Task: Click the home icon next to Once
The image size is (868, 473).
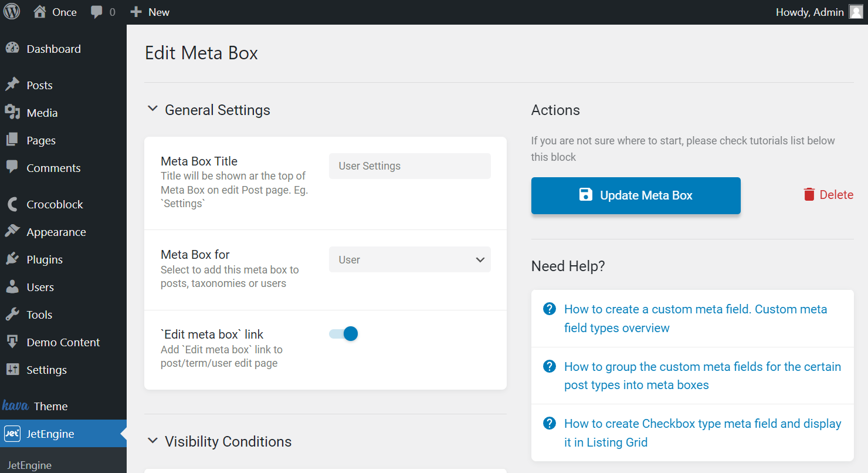Action: click(40, 12)
